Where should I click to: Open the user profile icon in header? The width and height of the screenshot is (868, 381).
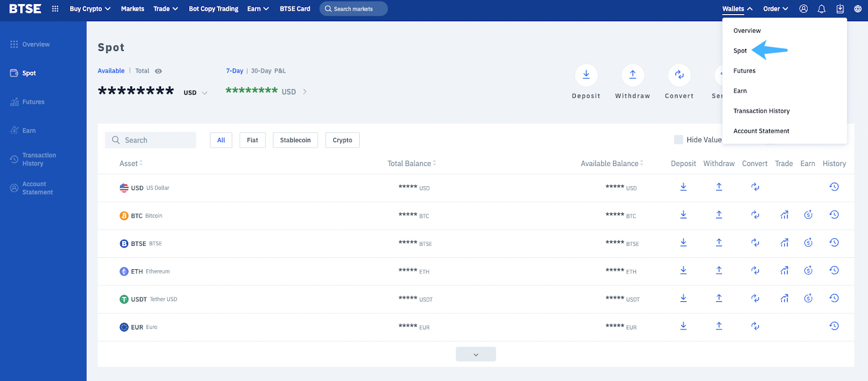803,9
